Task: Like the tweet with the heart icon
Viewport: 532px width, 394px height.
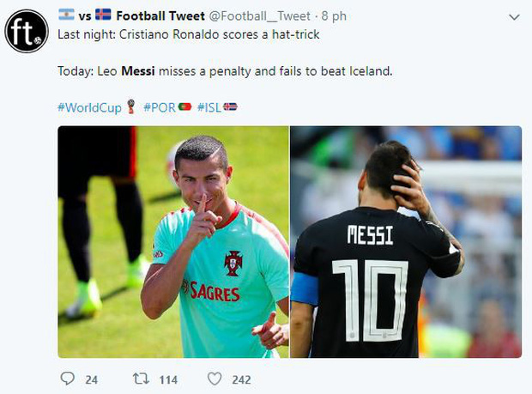Action: tap(215, 379)
